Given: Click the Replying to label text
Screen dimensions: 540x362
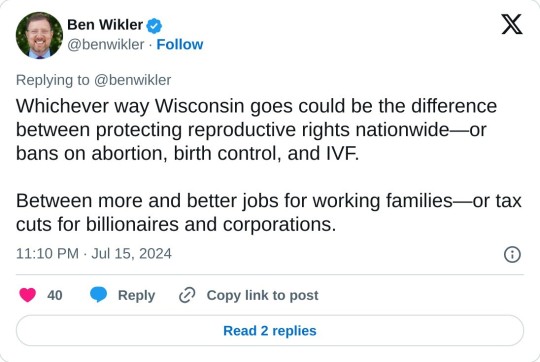Looking at the screenshot, I should click(x=53, y=80).
